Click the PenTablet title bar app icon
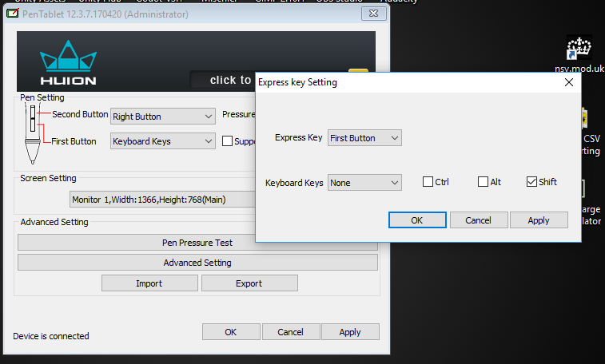This screenshot has width=605, height=364. [12, 14]
